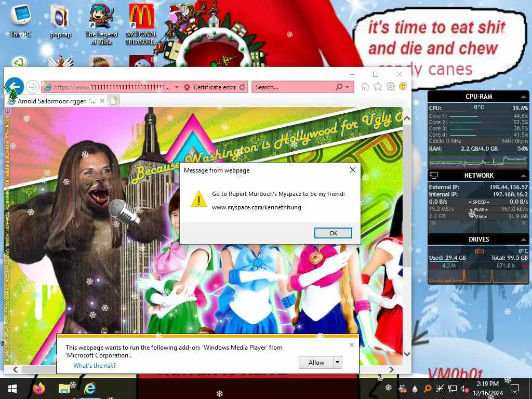Viewport: 532px width, 399px height.
Task: Click the water droplet tray icon
Action: (415, 389)
